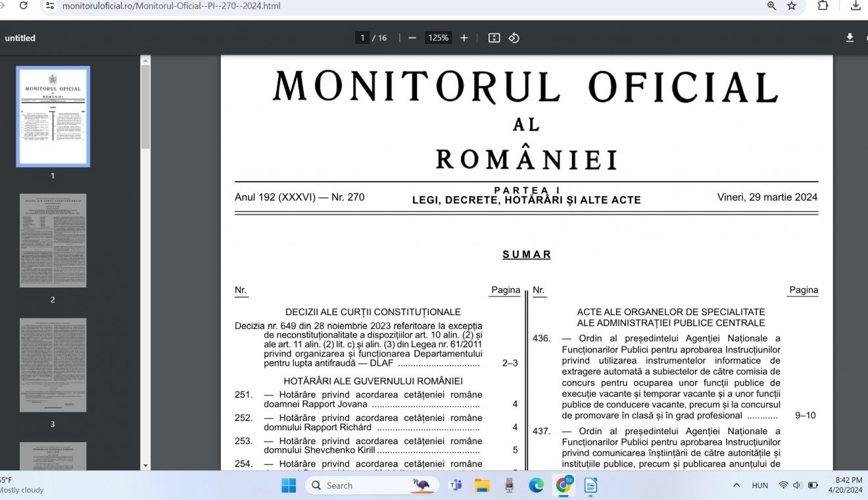This screenshot has height=500, width=868.
Task: Open Google Chrome from taskbar
Action: (564, 486)
